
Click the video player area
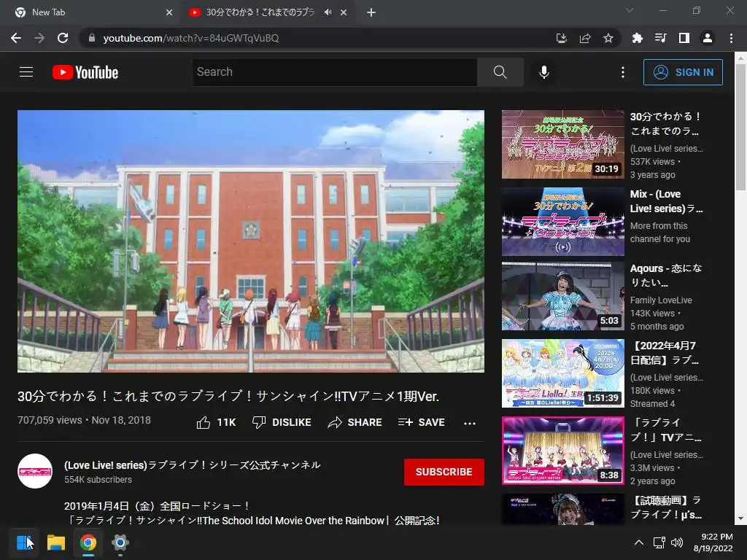(x=251, y=241)
